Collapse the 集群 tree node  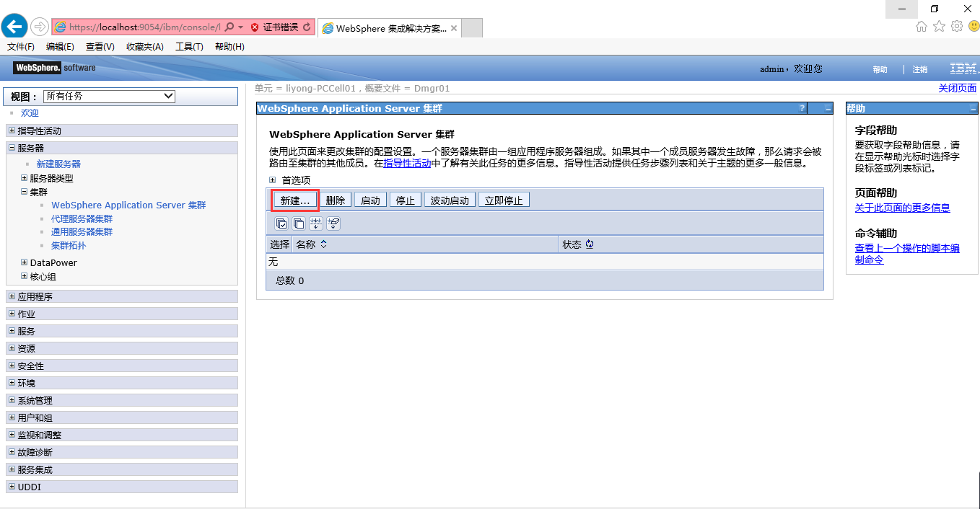[24, 192]
